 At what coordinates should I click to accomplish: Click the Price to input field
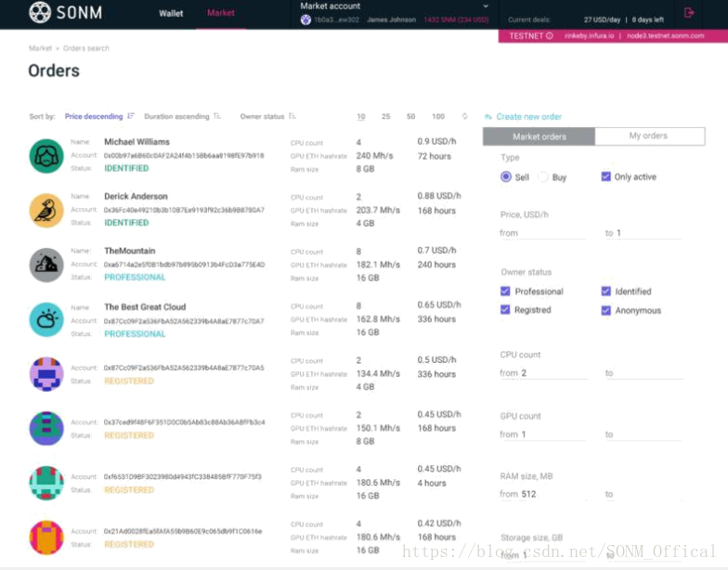click(643, 233)
